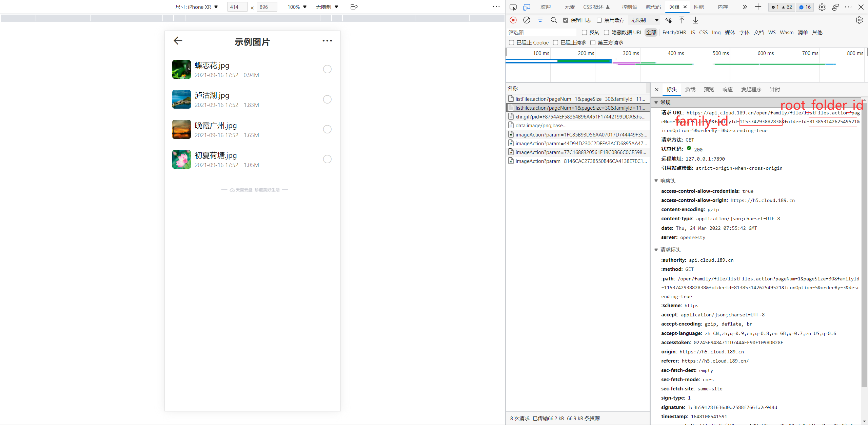
Task: Click the rotate screen icon
Action: coord(354,7)
